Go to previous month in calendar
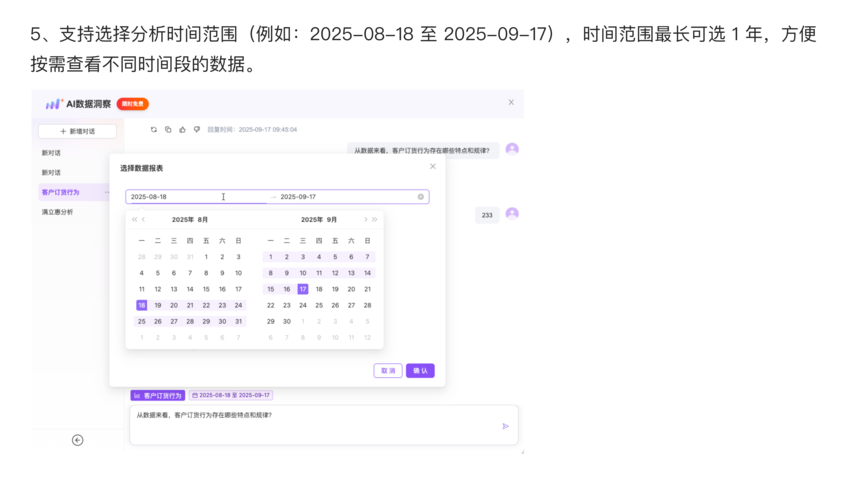860x484 pixels. click(144, 219)
